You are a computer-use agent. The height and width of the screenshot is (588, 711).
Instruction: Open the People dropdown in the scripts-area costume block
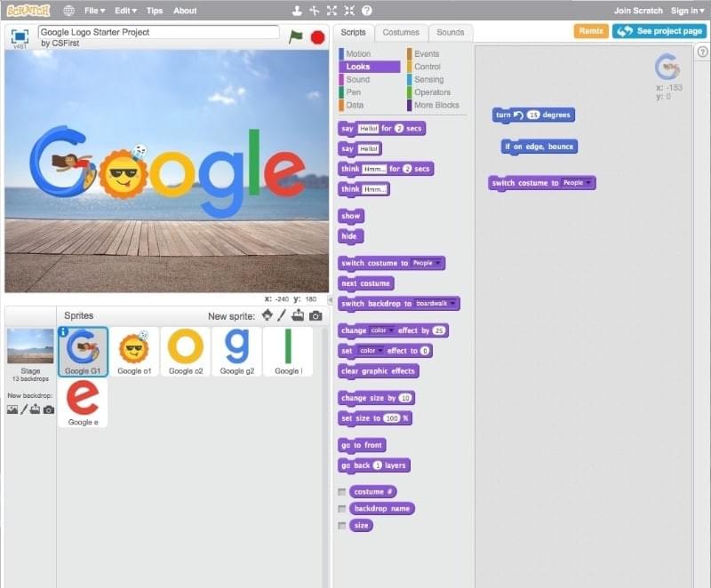577,183
